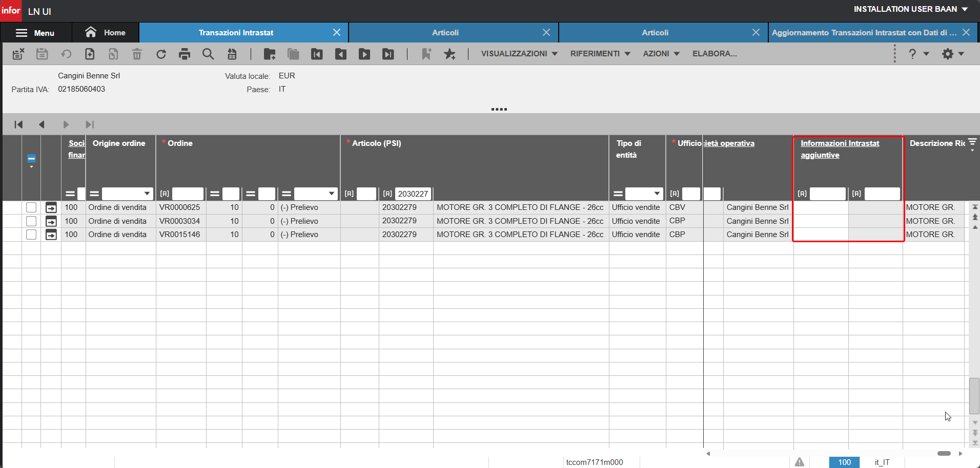The image size is (980, 468).
Task: Click the 100 company indicator in status bar
Action: point(844,462)
